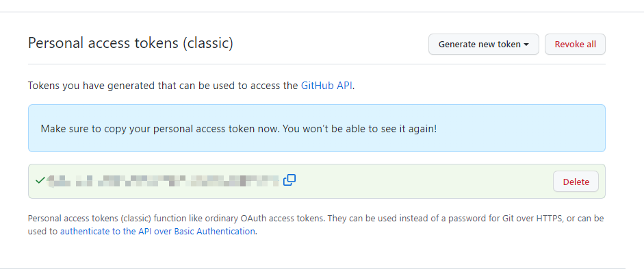Open the GitHub API link

[326, 86]
